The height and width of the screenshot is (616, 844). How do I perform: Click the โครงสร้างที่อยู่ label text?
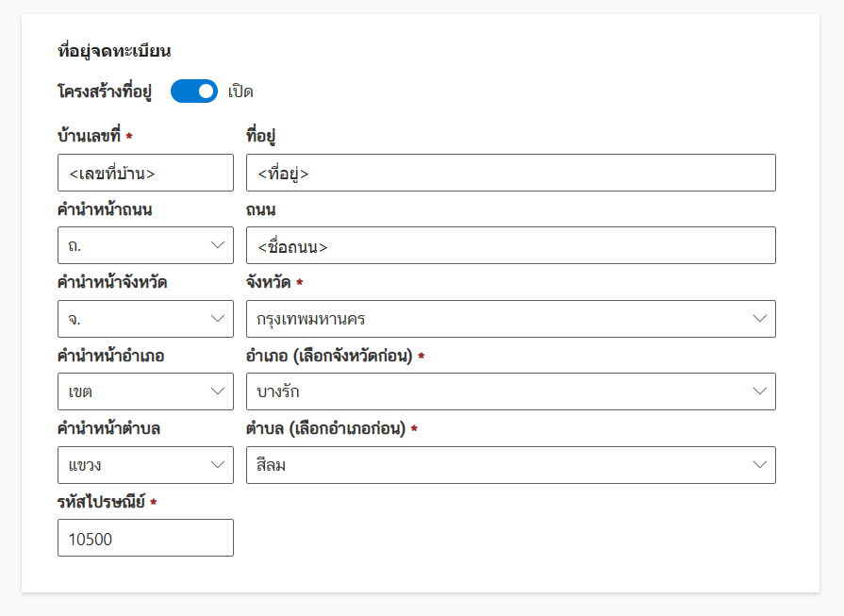(104, 92)
